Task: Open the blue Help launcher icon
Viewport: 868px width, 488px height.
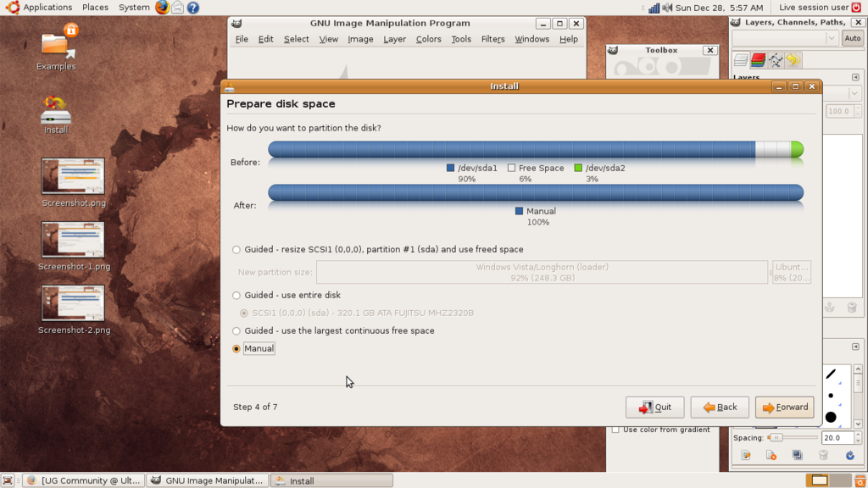Action: point(192,8)
